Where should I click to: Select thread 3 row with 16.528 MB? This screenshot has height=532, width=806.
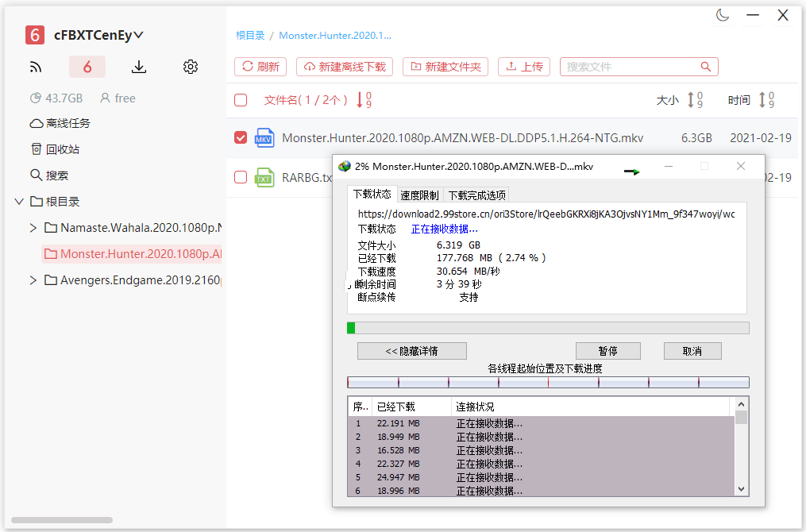[542, 450]
